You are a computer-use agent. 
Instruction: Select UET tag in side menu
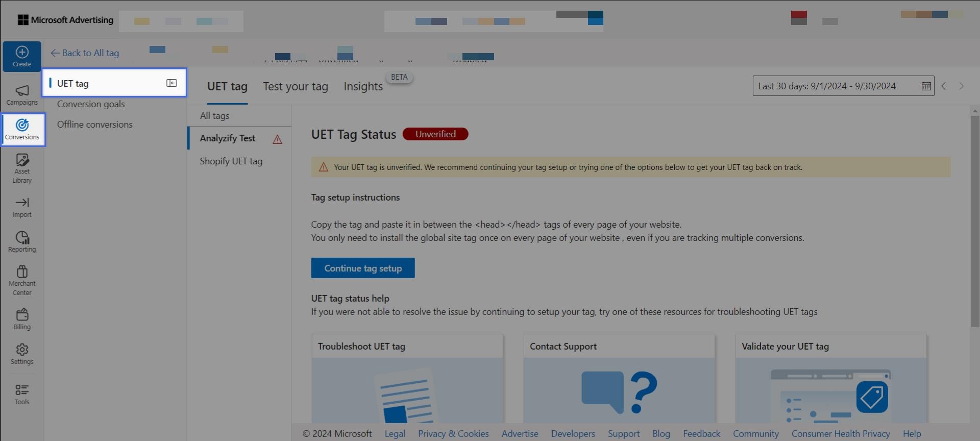[x=114, y=83]
